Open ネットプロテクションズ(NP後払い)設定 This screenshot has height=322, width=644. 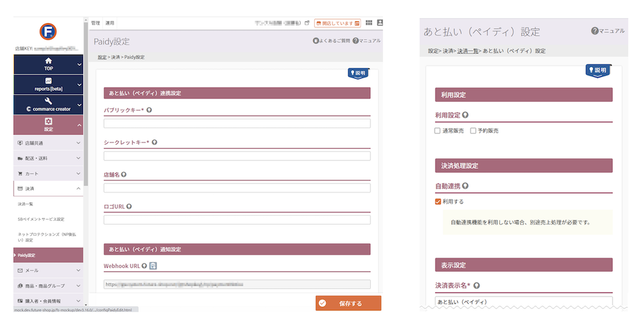(x=47, y=237)
